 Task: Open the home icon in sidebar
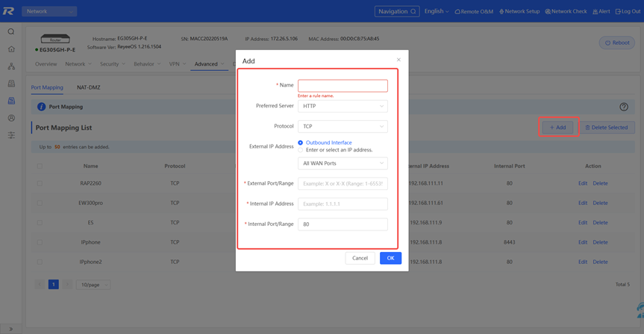pos(11,48)
